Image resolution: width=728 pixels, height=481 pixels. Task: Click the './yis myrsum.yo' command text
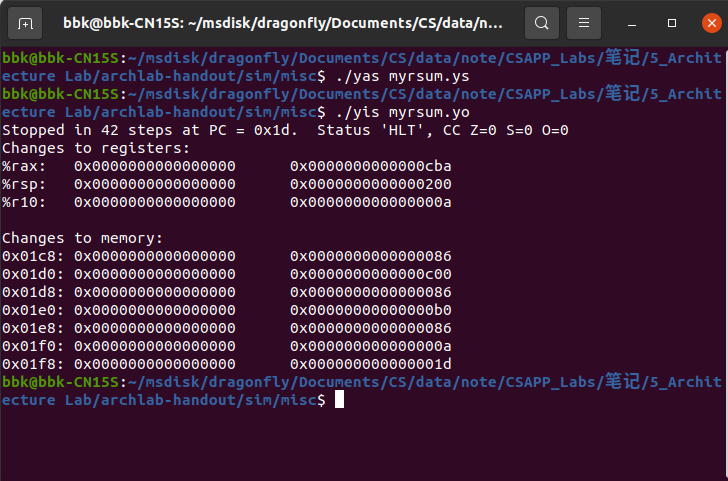(x=399, y=112)
